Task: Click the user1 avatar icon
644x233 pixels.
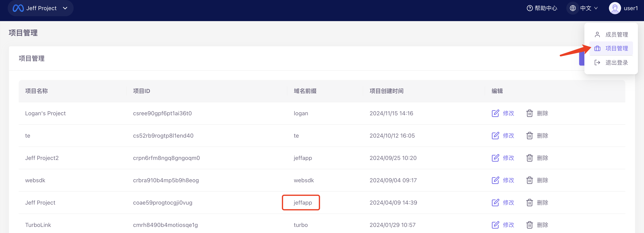Action: (615, 8)
